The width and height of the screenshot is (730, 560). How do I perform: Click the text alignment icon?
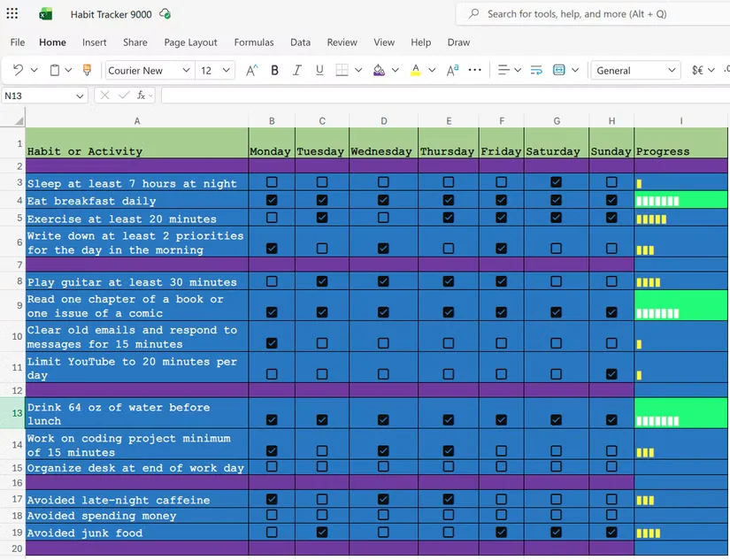point(503,70)
